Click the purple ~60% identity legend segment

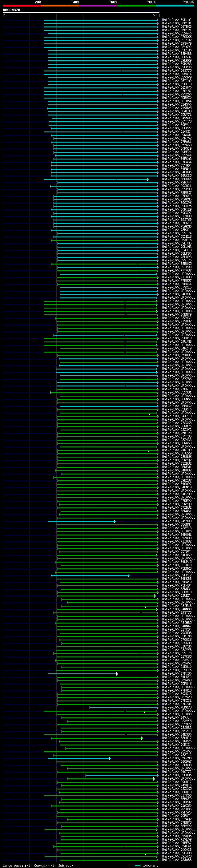99,6
